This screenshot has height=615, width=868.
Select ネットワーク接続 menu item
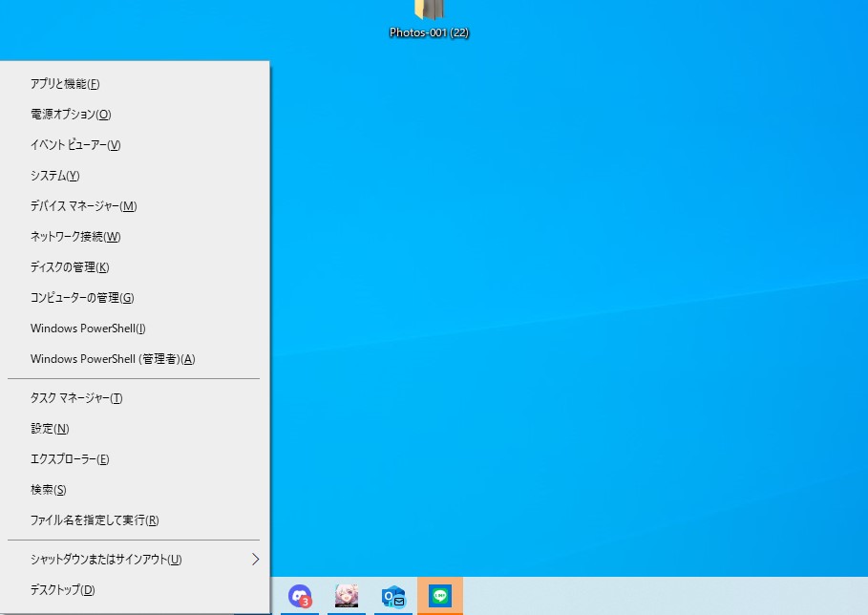point(75,237)
